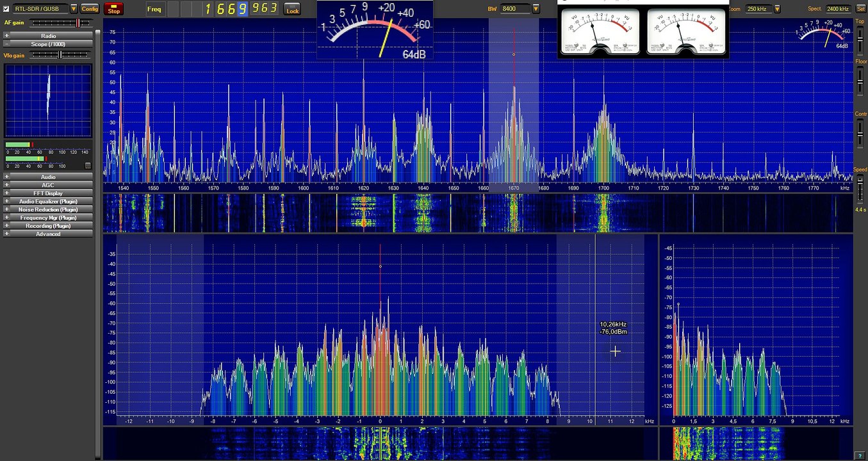Click the main waterfall at the 1620 kHz signal
868x461 pixels.
[x=363, y=213]
